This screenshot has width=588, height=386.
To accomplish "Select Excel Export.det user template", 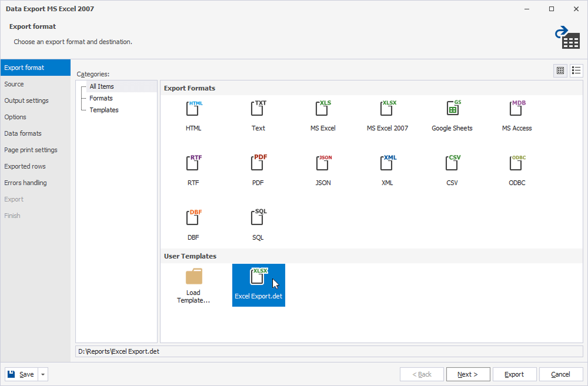I will 258,285.
